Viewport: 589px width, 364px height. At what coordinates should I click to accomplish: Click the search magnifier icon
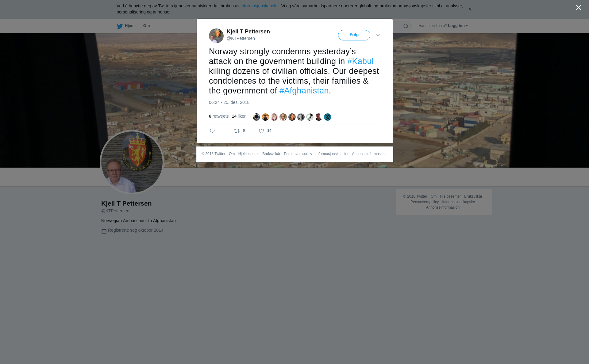point(406,26)
